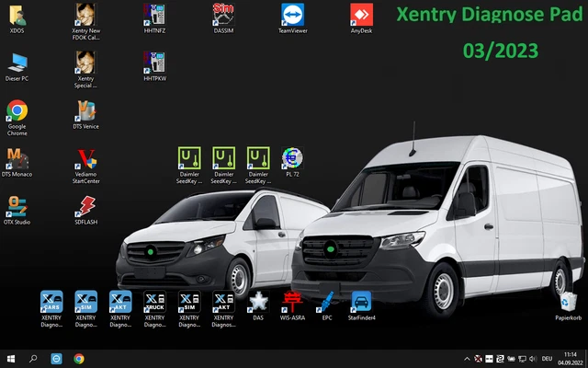This screenshot has height=368, width=588.
Task: Launch XENTRY Diagnosis CARS shortcut
Action: point(51,309)
